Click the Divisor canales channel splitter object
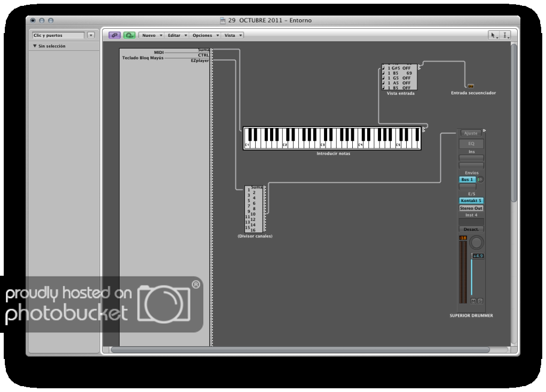Viewport: 546px width, 392px height. (x=255, y=209)
